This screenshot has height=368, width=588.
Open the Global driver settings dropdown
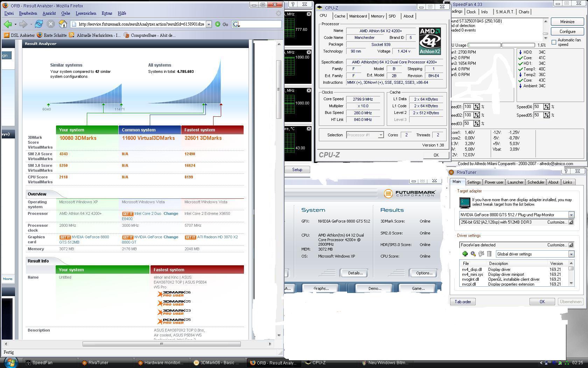(x=571, y=254)
